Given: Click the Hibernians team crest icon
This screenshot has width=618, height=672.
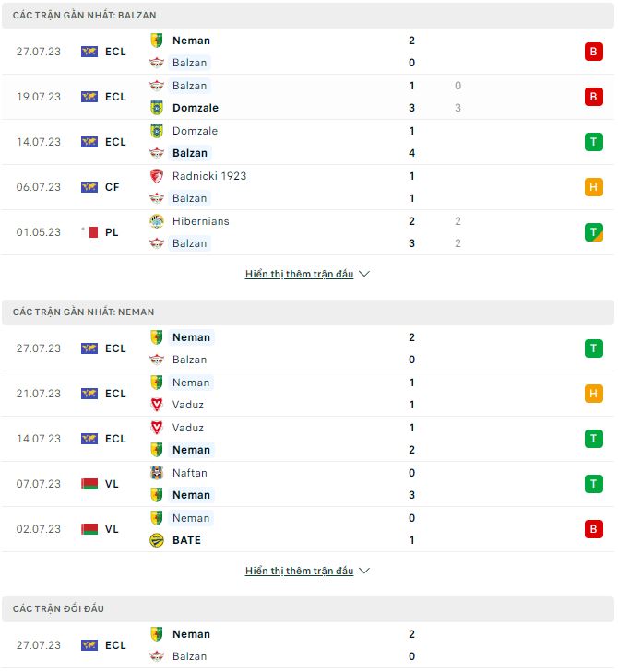Looking at the screenshot, I should point(157,221).
